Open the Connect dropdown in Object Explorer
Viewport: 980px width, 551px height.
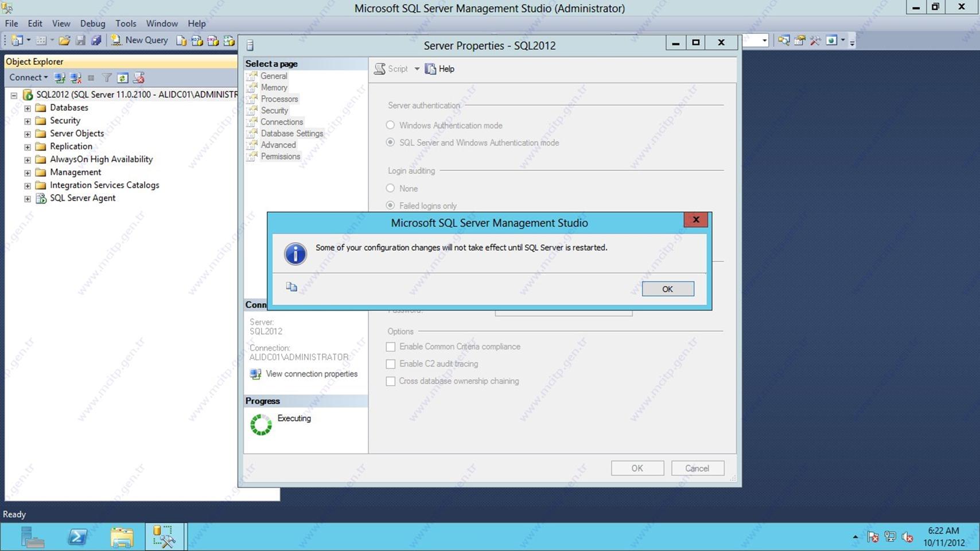(28, 77)
